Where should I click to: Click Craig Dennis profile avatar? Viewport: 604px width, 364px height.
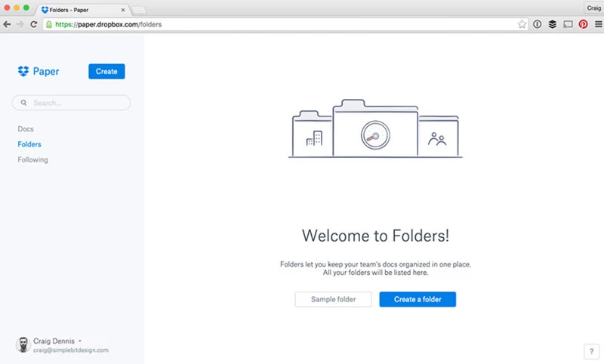[23, 344]
